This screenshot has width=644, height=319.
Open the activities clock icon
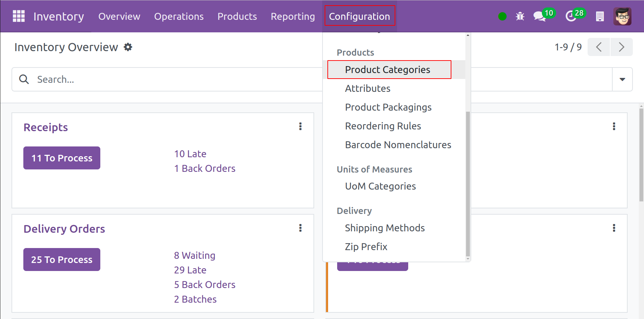(571, 16)
